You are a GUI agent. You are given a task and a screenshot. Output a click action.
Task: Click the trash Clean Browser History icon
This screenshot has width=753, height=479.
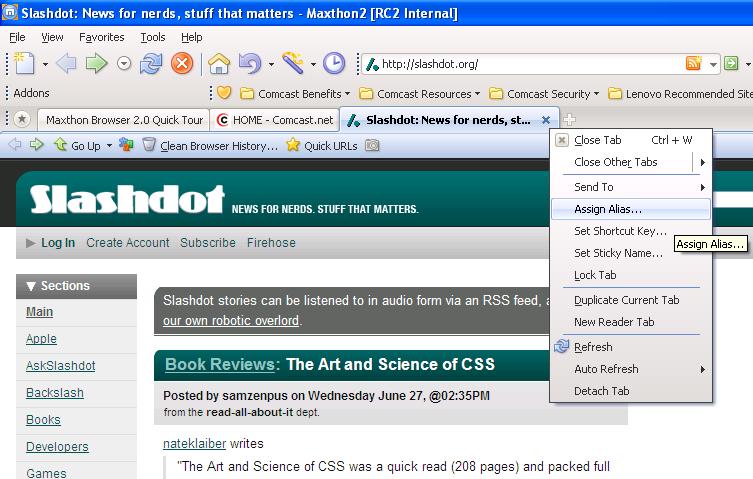pyautogui.click(x=149, y=144)
